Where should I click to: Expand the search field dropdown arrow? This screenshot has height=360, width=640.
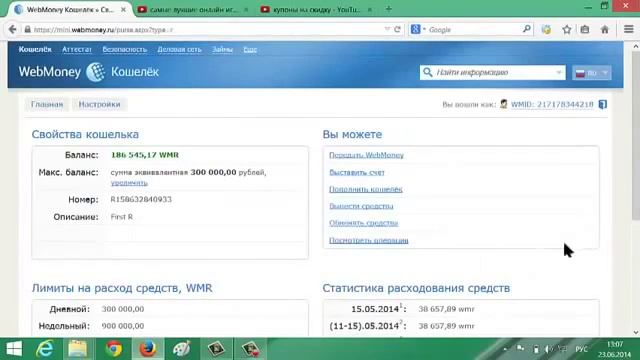559,73
